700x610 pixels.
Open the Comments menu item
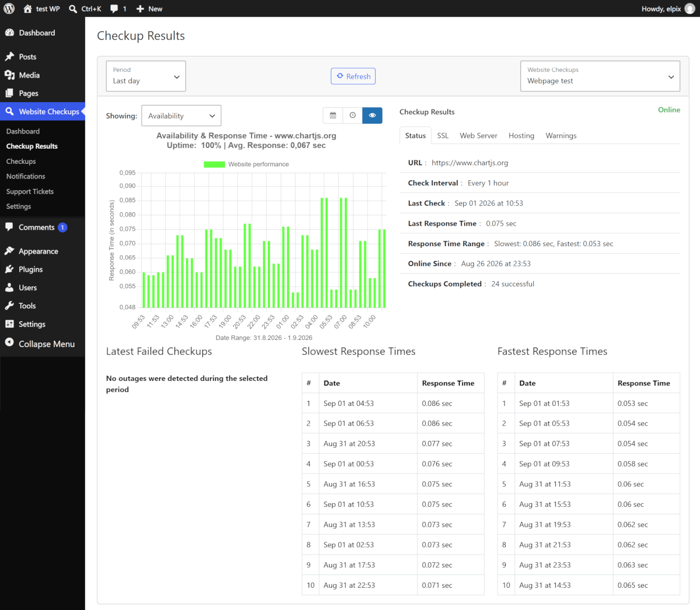[x=43, y=227]
